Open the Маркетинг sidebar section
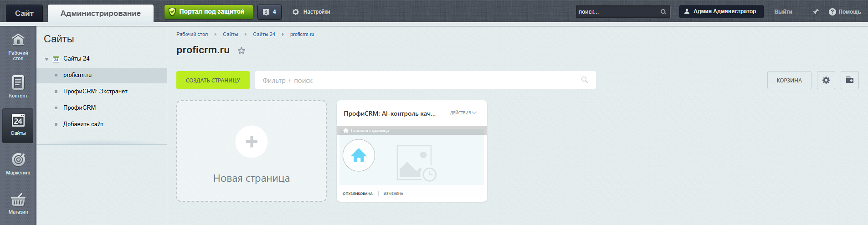The width and height of the screenshot is (868, 225). click(x=18, y=164)
